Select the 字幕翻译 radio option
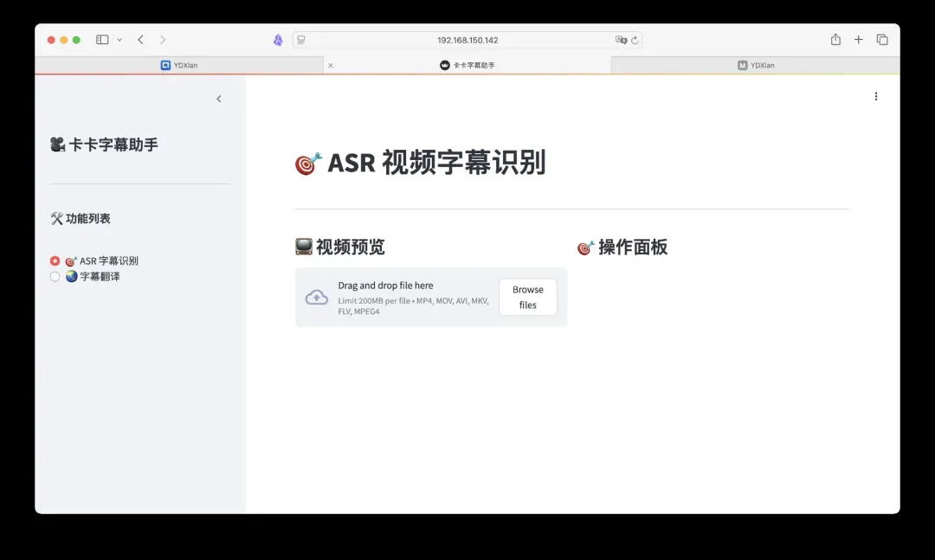This screenshot has height=560, width=935. click(55, 277)
